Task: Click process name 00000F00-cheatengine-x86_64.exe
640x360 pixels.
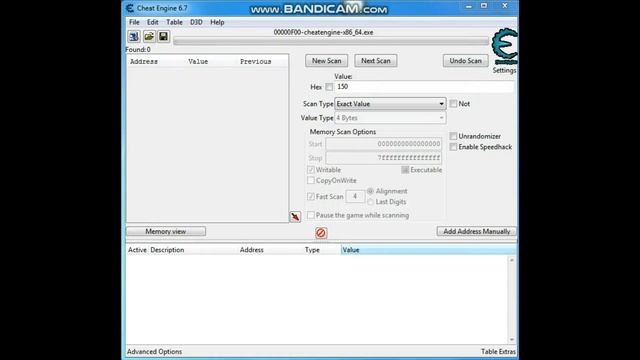Action: [x=323, y=32]
